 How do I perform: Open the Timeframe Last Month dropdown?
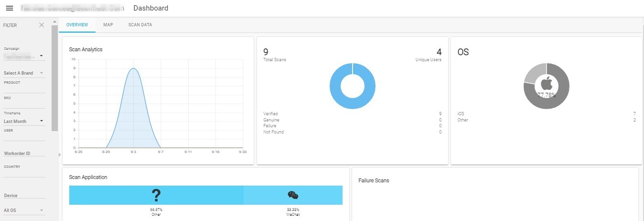(x=24, y=122)
